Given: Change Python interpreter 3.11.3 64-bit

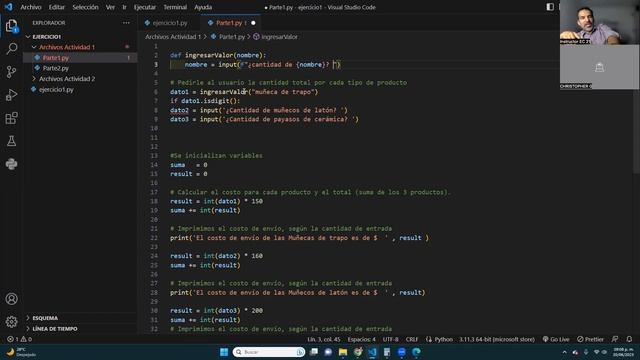Looking at the screenshot, I should pos(497,339).
